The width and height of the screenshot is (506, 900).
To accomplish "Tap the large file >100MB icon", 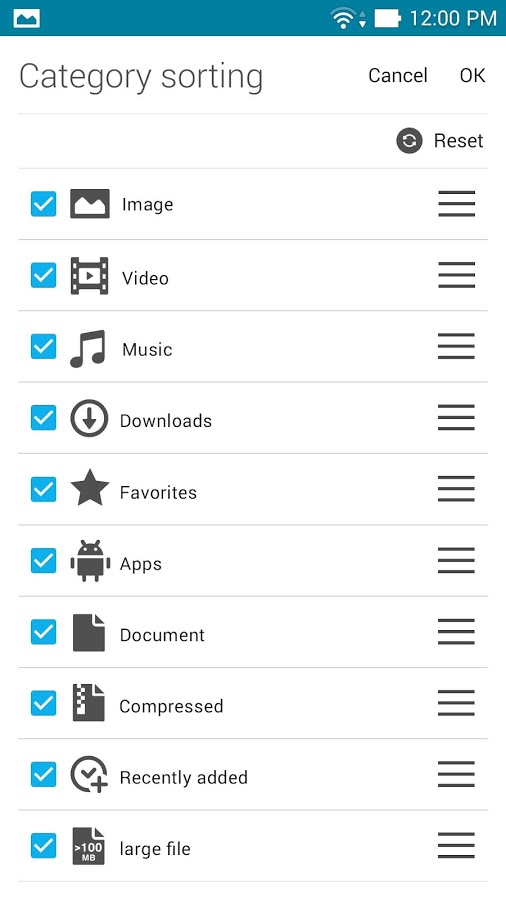I will pyautogui.click(x=89, y=845).
